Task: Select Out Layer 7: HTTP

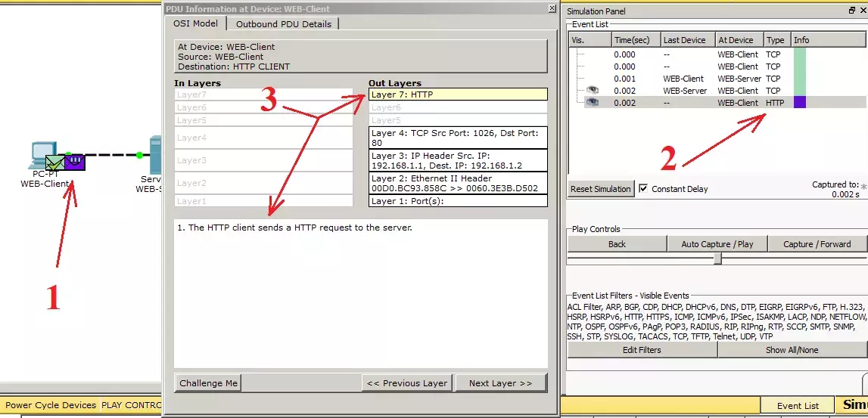Action: [x=458, y=94]
